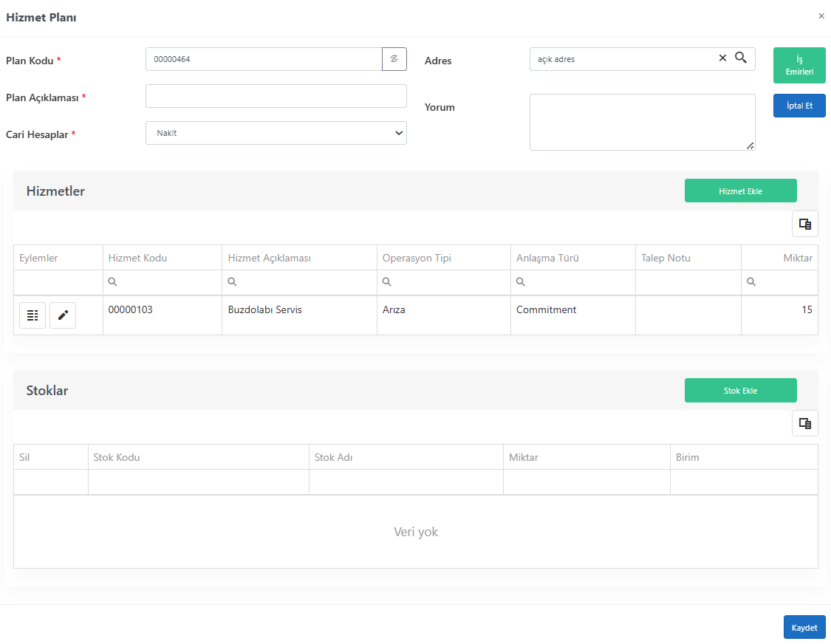Click the Sil column header

click(x=51, y=457)
